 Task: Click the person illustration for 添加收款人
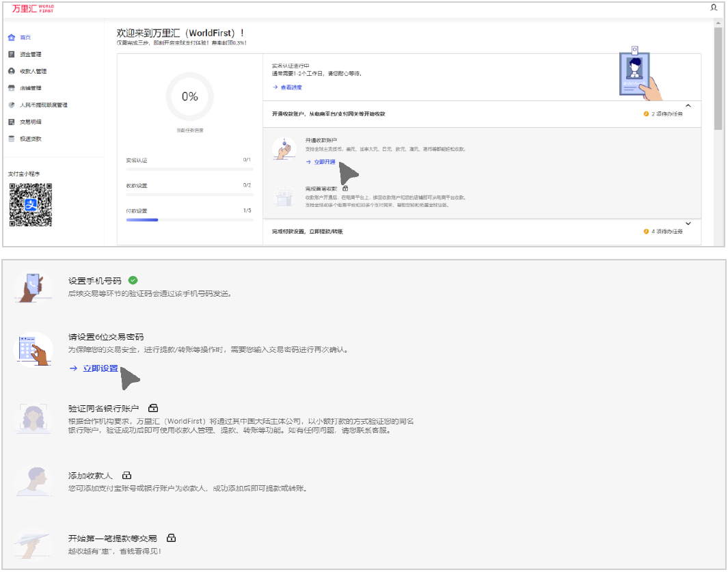(x=33, y=482)
